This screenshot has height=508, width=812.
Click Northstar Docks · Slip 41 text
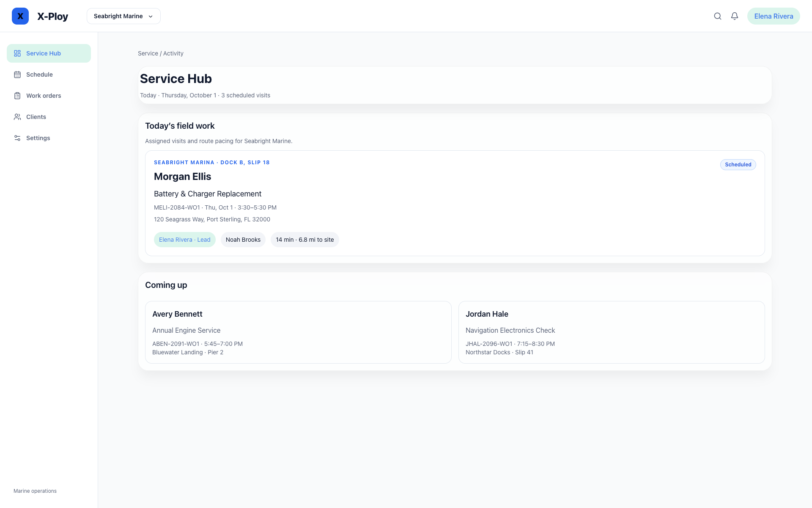(x=499, y=352)
